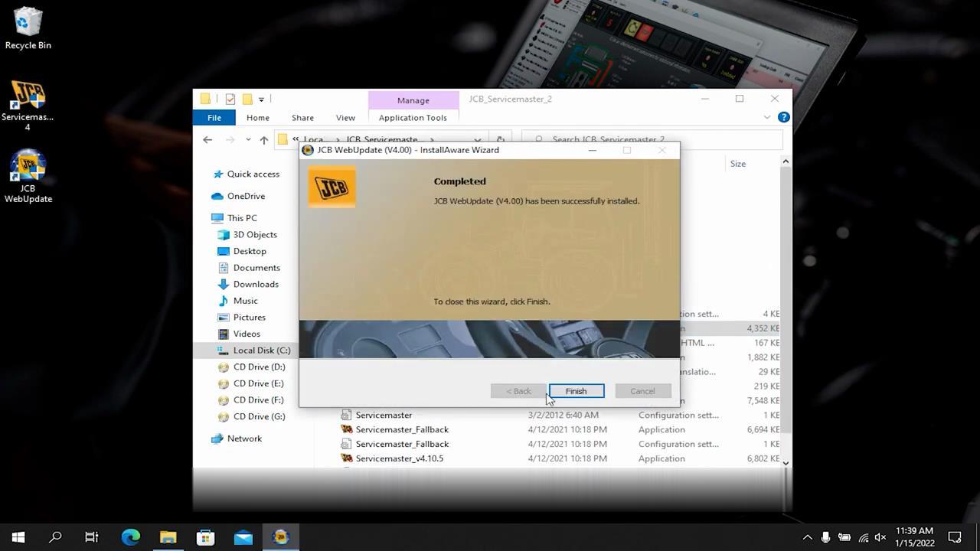The width and height of the screenshot is (980, 551).
Task: Open Downloads in navigation pane
Action: tap(248, 285)
